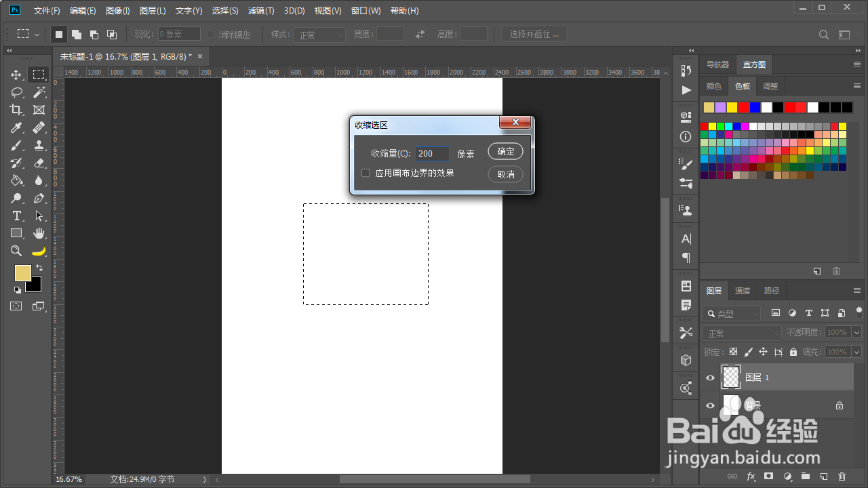Viewport: 868px width, 488px height.
Task: Toggle Quick Mask mode
Action: click(16, 306)
